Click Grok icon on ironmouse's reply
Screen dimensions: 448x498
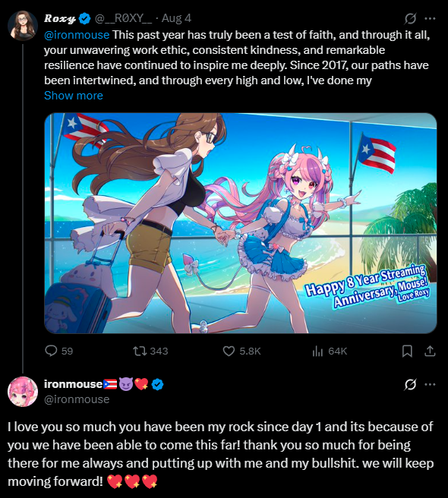pyautogui.click(x=410, y=384)
